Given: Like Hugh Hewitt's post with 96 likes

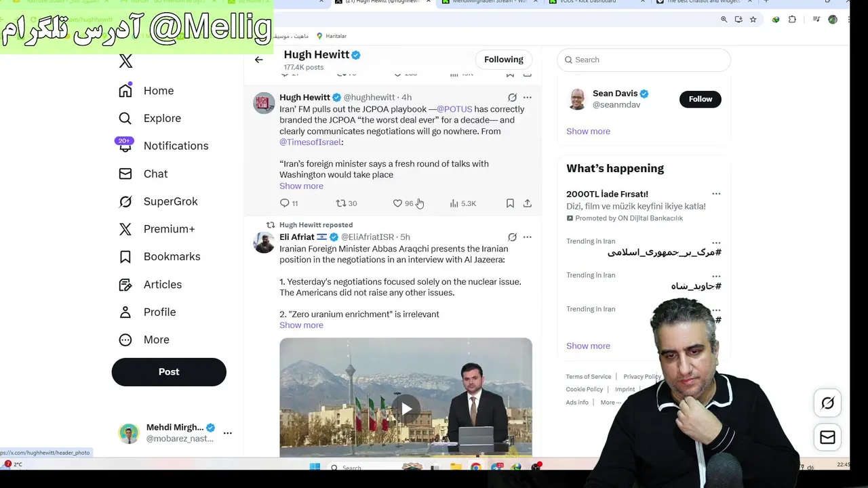Looking at the screenshot, I should pyautogui.click(x=403, y=203).
